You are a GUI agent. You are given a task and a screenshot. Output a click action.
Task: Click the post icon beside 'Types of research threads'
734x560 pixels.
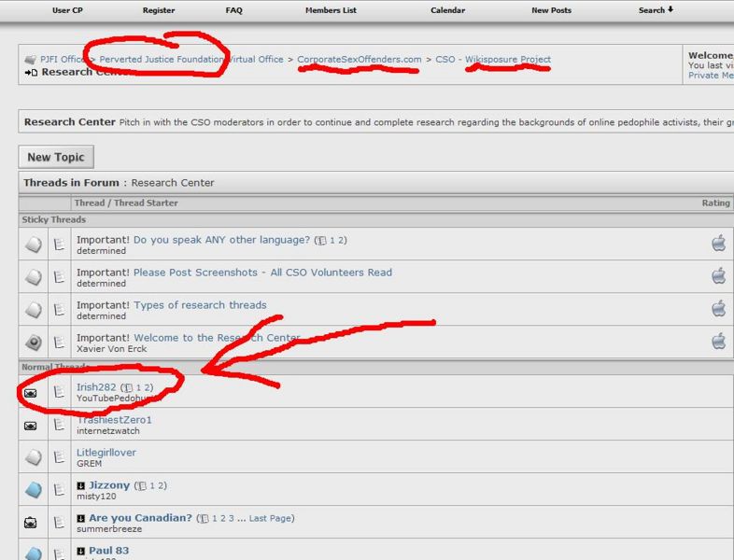click(x=60, y=310)
